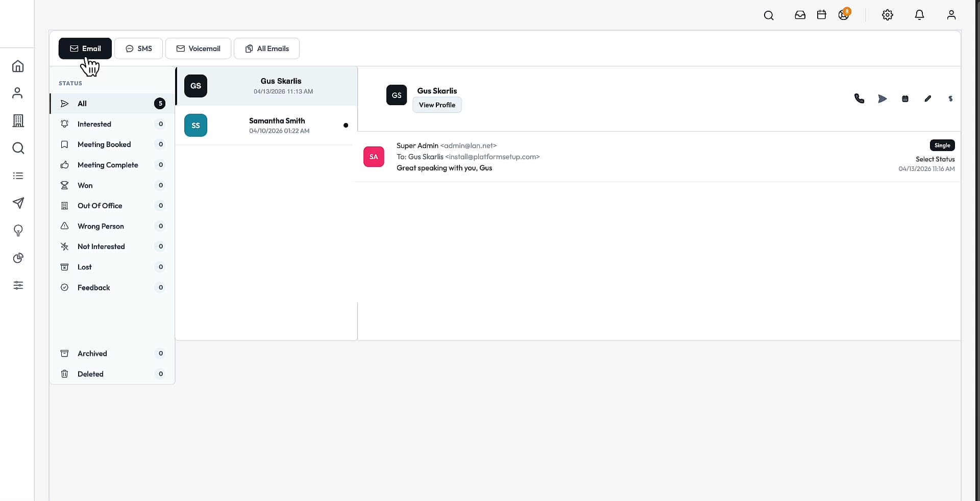980x501 pixels.
Task: Filter by Meeting Complete status
Action: 112,165
